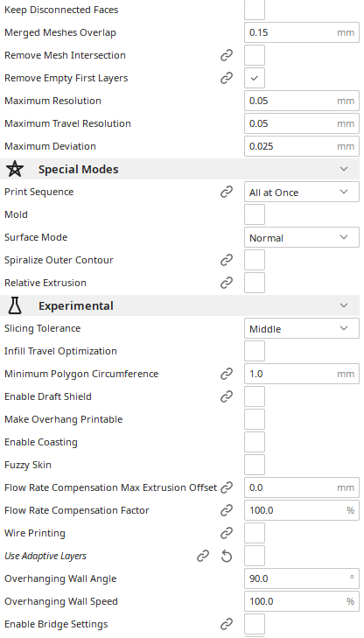This screenshot has height=638, width=364.
Task: Click link icon beside Wire Printing
Action: tap(227, 533)
